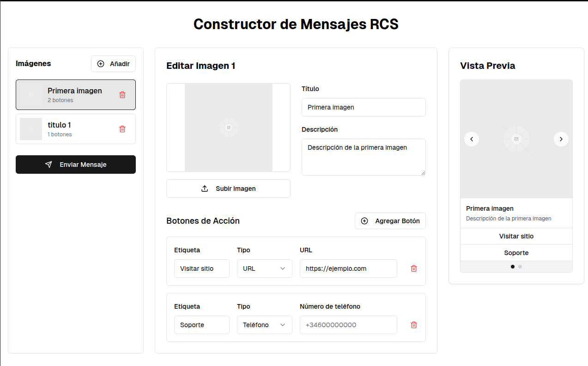
Task: Click the Número de teléfono input field
Action: (348, 325)
